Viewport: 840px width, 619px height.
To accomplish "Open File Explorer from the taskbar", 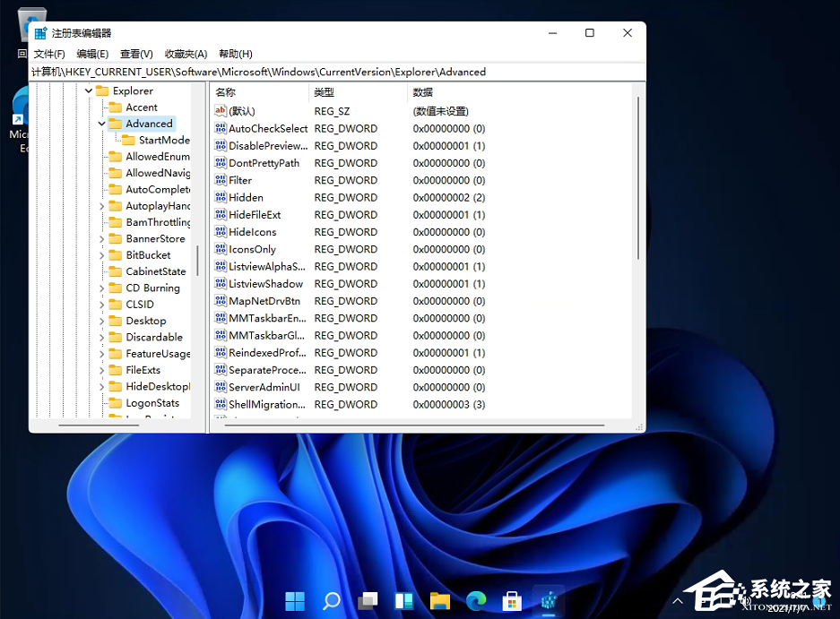I will tap(439, 601).
